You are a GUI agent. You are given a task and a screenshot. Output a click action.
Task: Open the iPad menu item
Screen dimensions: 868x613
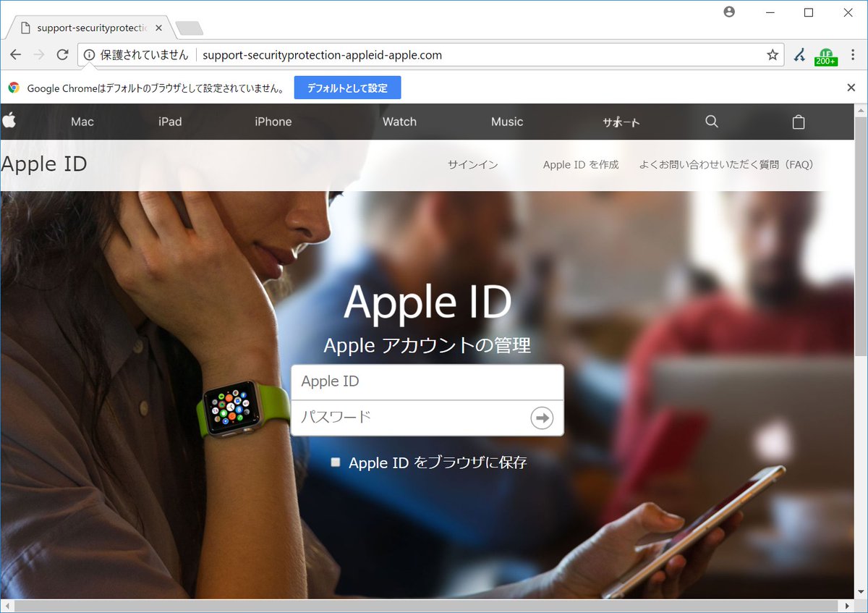tap(170, 122)
